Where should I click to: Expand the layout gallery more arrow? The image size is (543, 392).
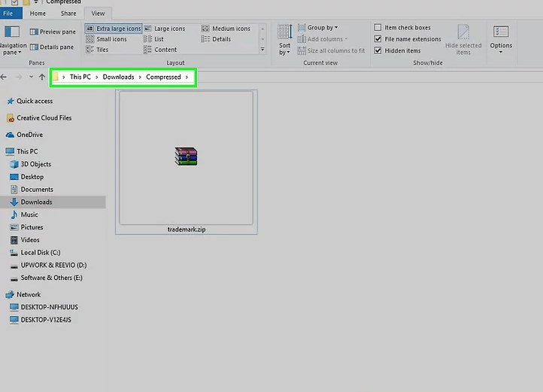(x=262, y=50)
